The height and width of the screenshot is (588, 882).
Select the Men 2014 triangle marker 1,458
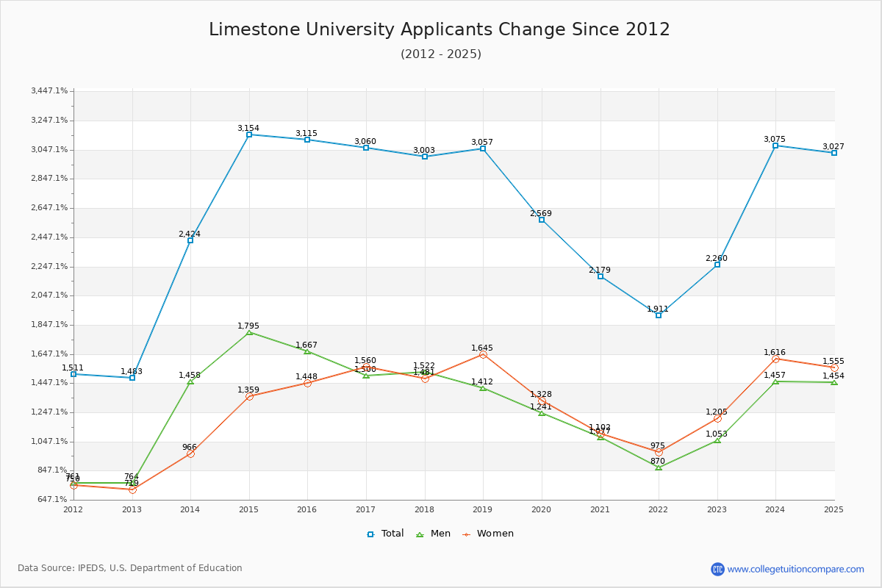(x=190, y=381)
